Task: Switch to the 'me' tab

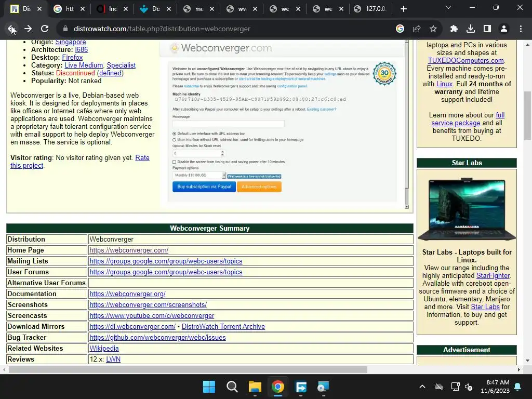Action: [199, 9]
